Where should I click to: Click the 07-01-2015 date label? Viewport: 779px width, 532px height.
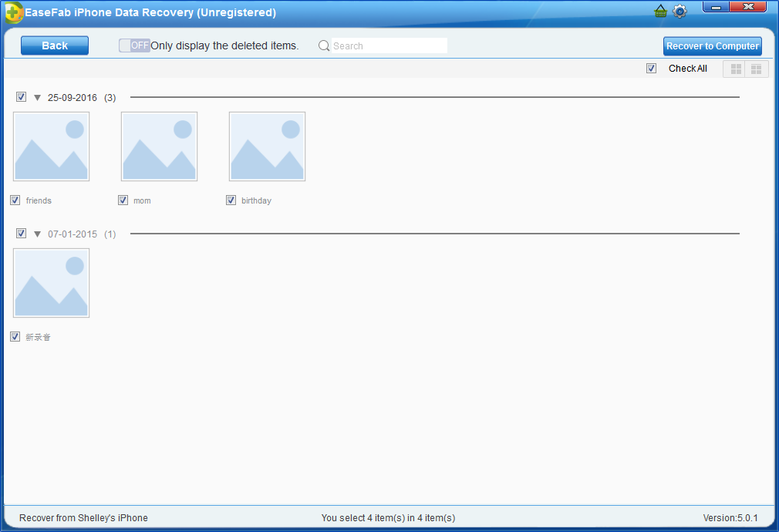tap(73, 234)
